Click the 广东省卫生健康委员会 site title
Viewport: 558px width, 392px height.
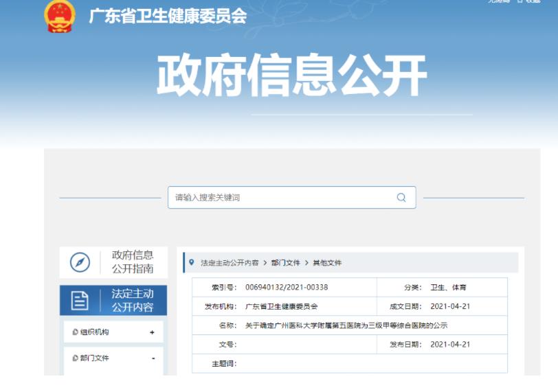167,16
